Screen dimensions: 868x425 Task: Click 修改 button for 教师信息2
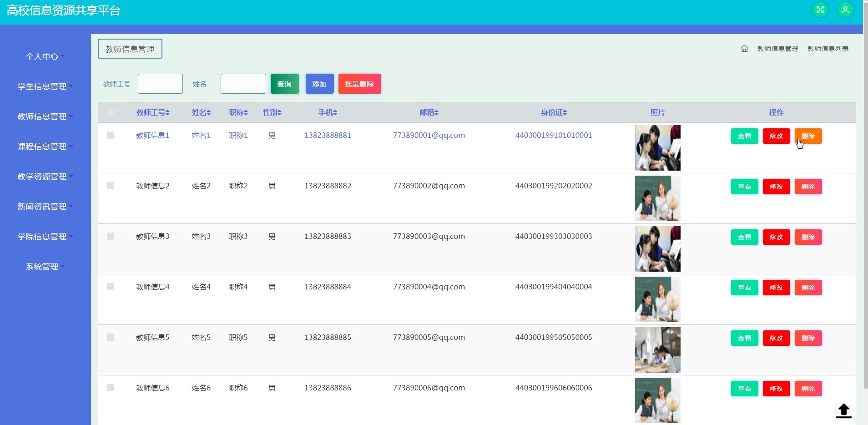[x=776, y=187]
